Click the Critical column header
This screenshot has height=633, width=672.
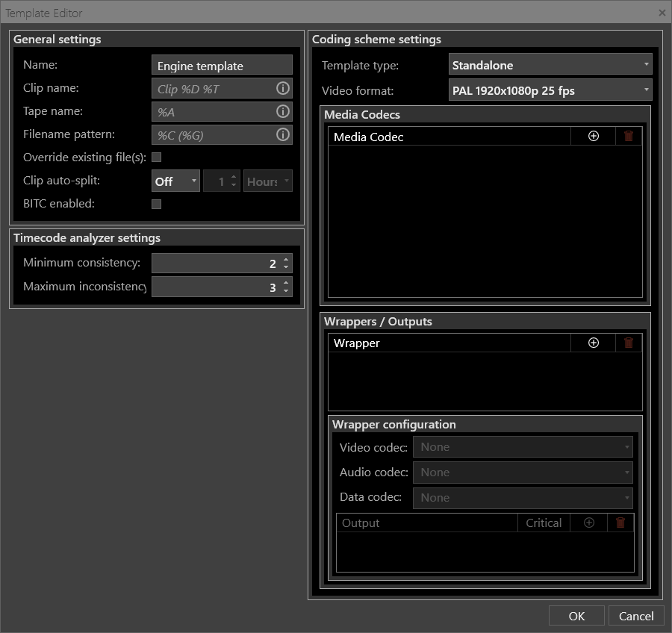pos(544,523)
